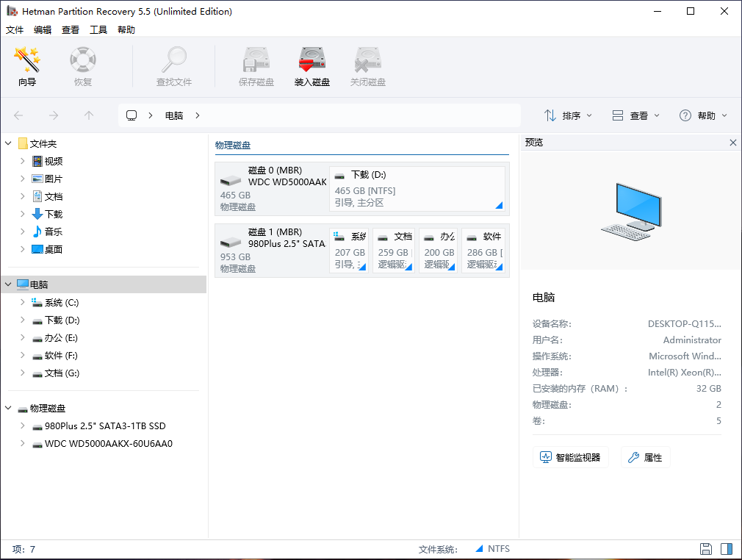Select the 259 GB 文档 partition tile
The width and height of the screenshot is (742, 560).
click(x=394, y=250)
